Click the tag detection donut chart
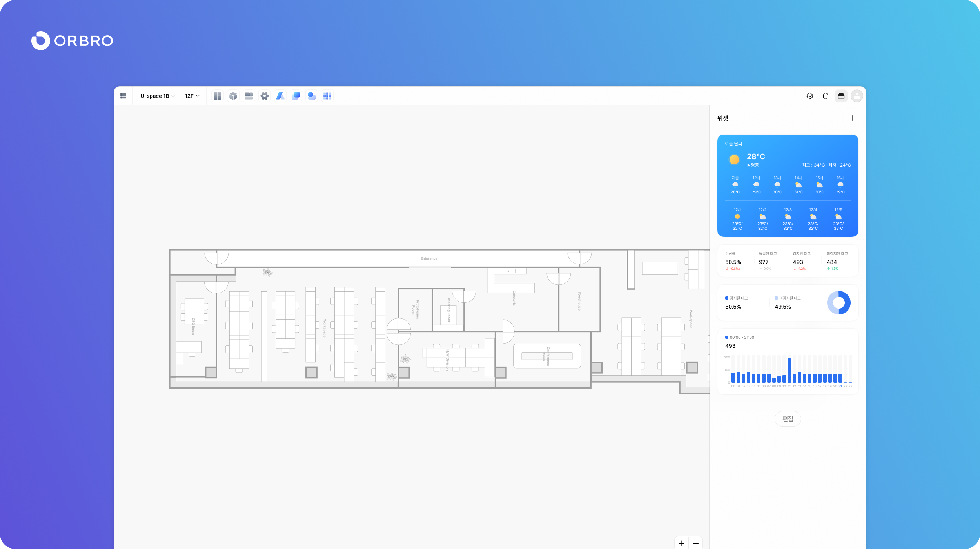The width and height of the screenshot is (980, 549). click(839, 303)
